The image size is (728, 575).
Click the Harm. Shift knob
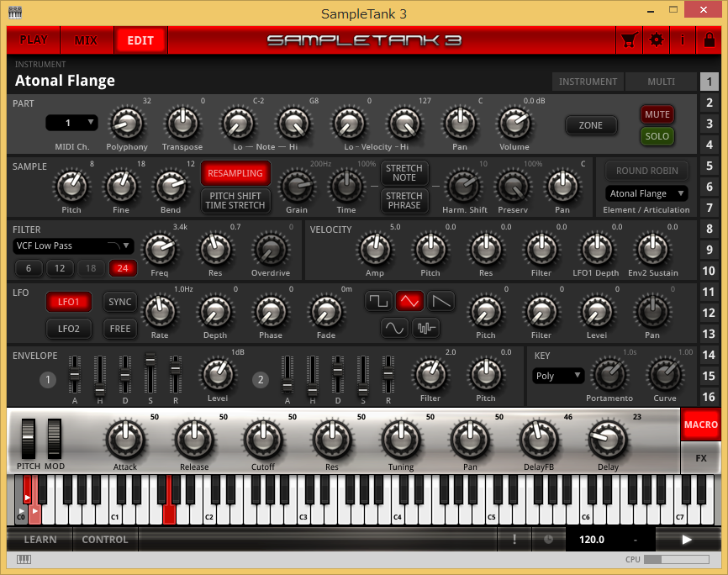[x=464, y=187]
